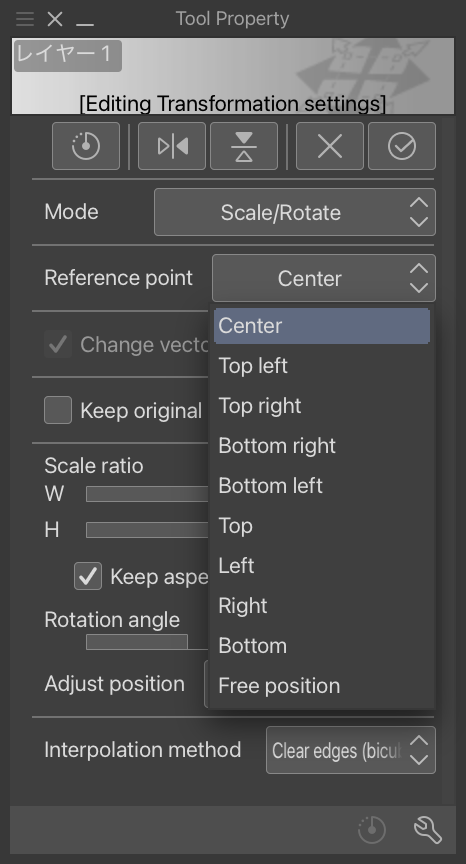Cancel the transformation with X button

click(x=330, y=146)
